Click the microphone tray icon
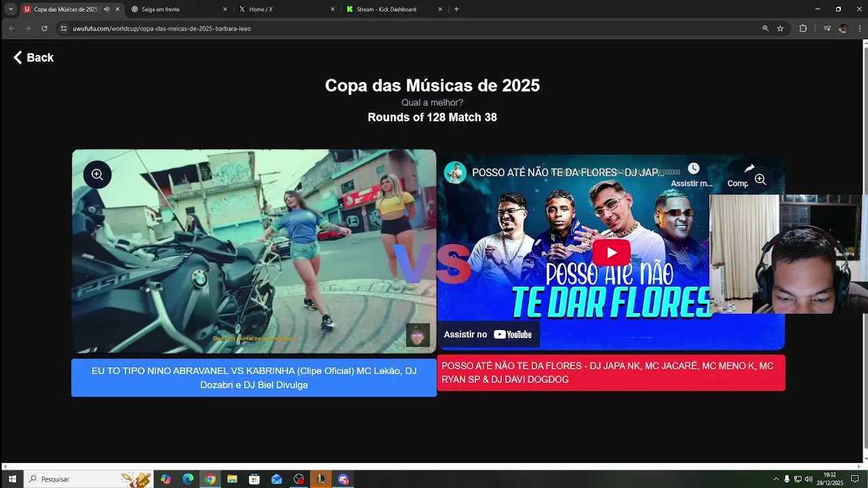Image resolution: width=868 pixels, height=488 pixels. [787, 479]
